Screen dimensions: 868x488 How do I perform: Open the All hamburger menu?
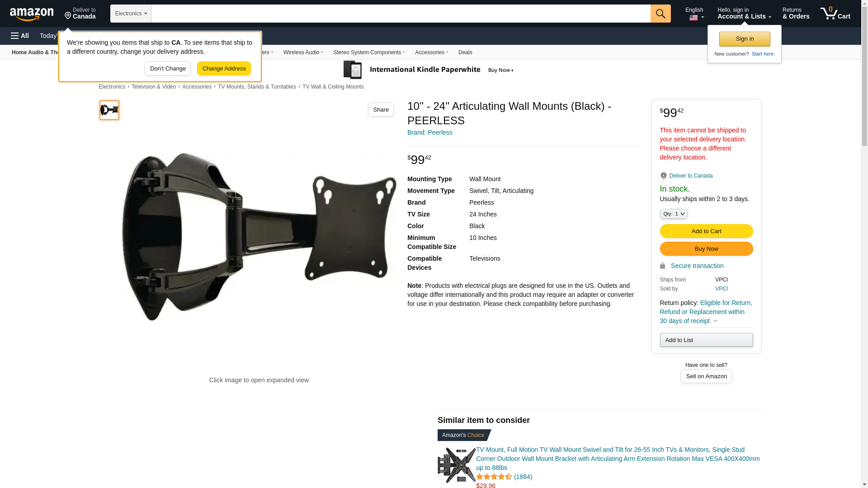20,36
